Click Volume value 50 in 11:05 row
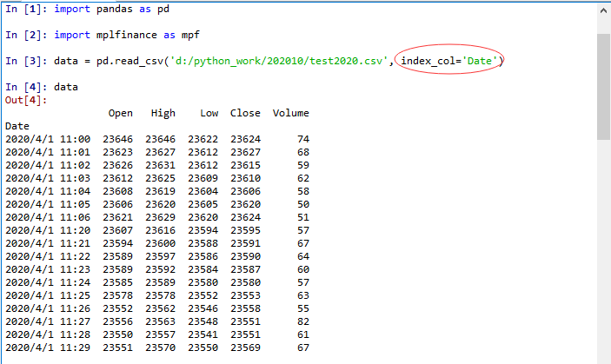 point(303,204)
